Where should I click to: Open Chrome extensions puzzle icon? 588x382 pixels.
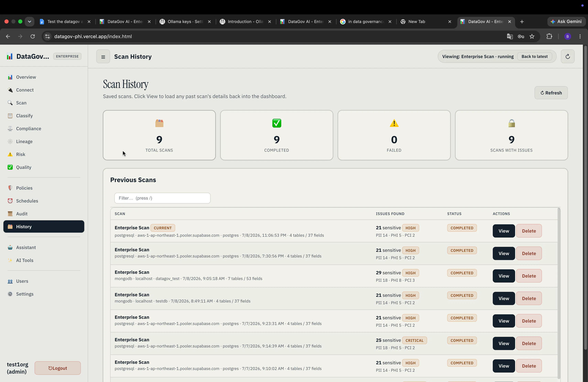pyautogui.click(x=549, y=37)
